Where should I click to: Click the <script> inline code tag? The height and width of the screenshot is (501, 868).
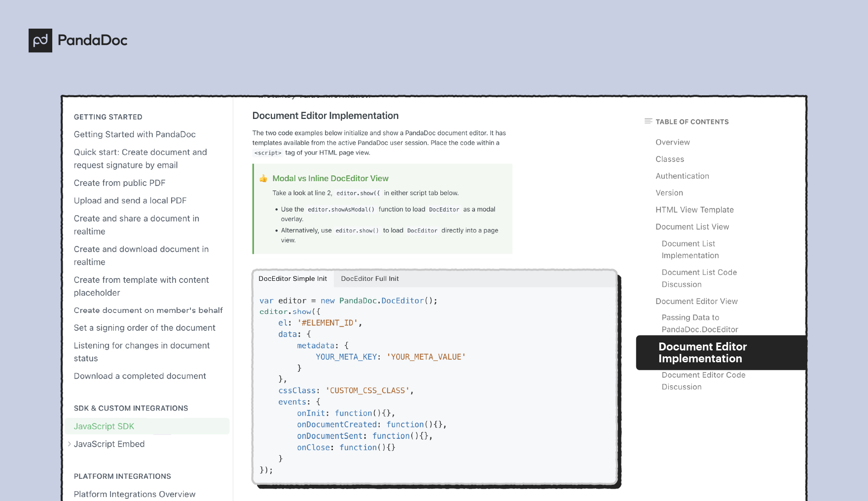(x=268, y=153)
